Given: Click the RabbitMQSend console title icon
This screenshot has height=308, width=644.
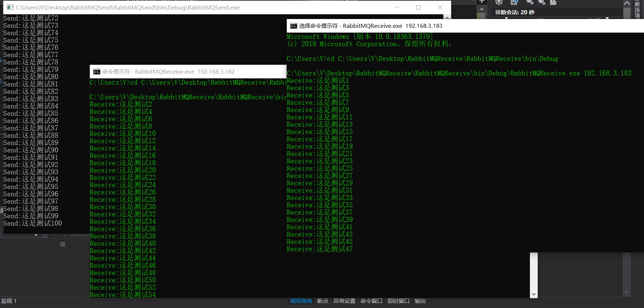Looking at the screenshot, I should pos(10,7).
